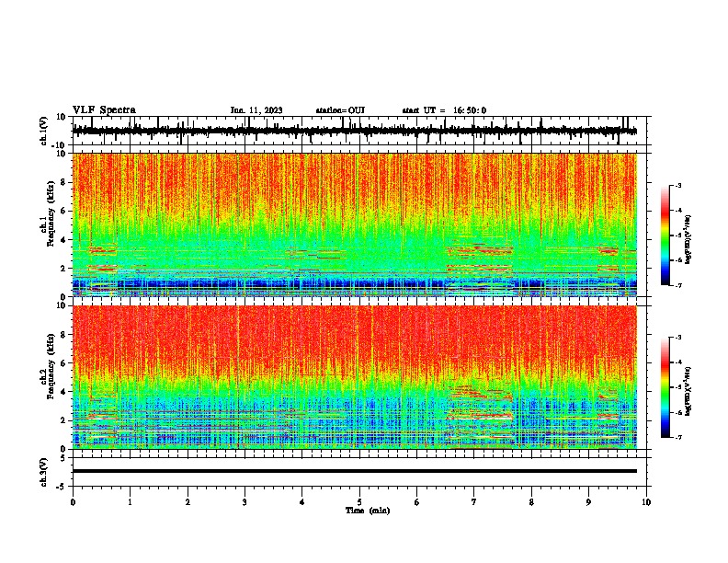This screenshot has height=563, width=728.
Task: Select the "Jan. 11, 2023" date label
Action: (x=256, y=110)
